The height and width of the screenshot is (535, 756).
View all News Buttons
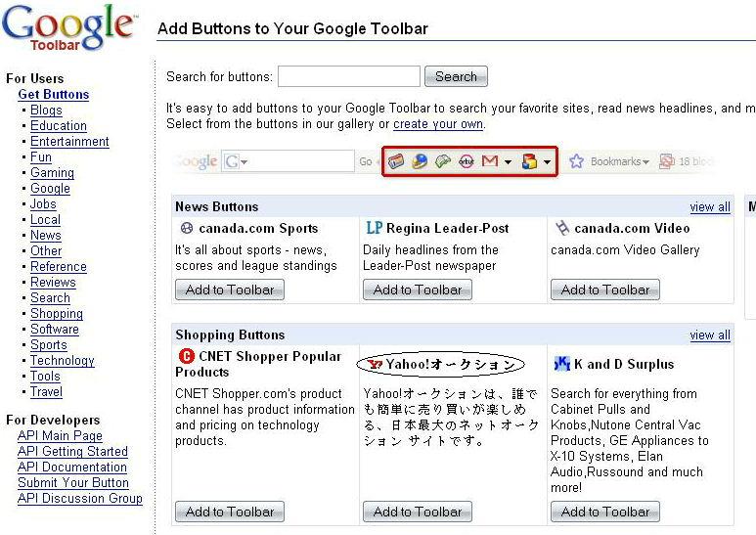pyautogui.click(x=710, y=207)
